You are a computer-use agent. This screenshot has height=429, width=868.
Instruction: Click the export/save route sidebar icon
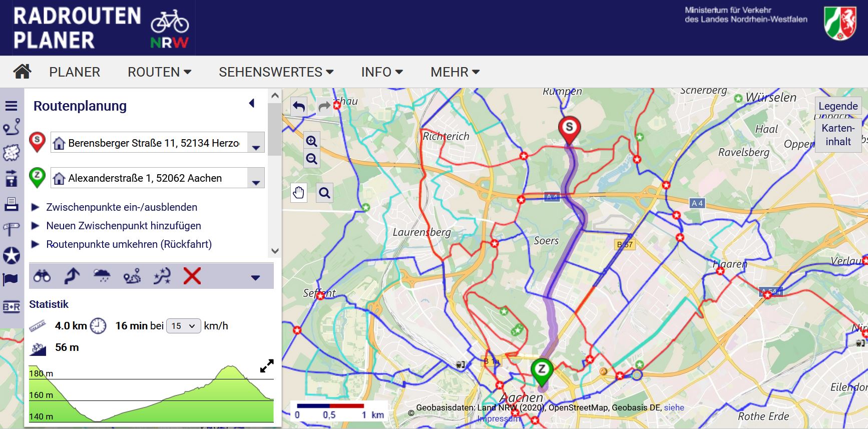point(11,178)
